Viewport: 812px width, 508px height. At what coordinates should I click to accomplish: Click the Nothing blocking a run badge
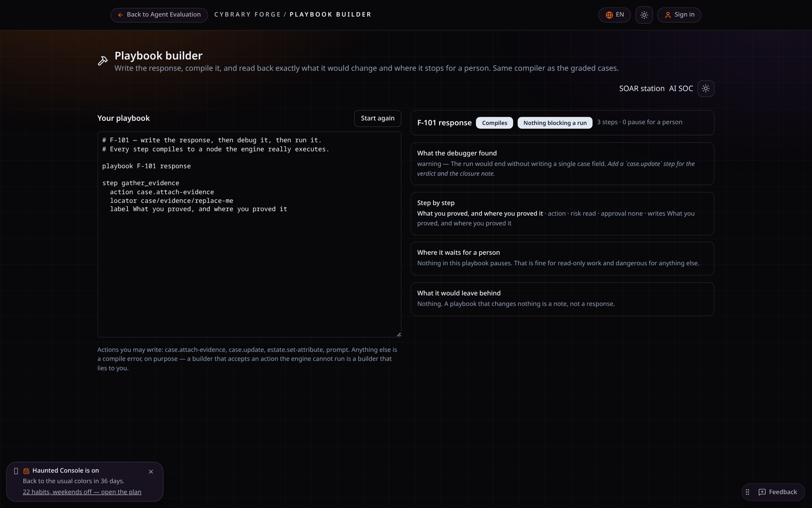point(555,123)
